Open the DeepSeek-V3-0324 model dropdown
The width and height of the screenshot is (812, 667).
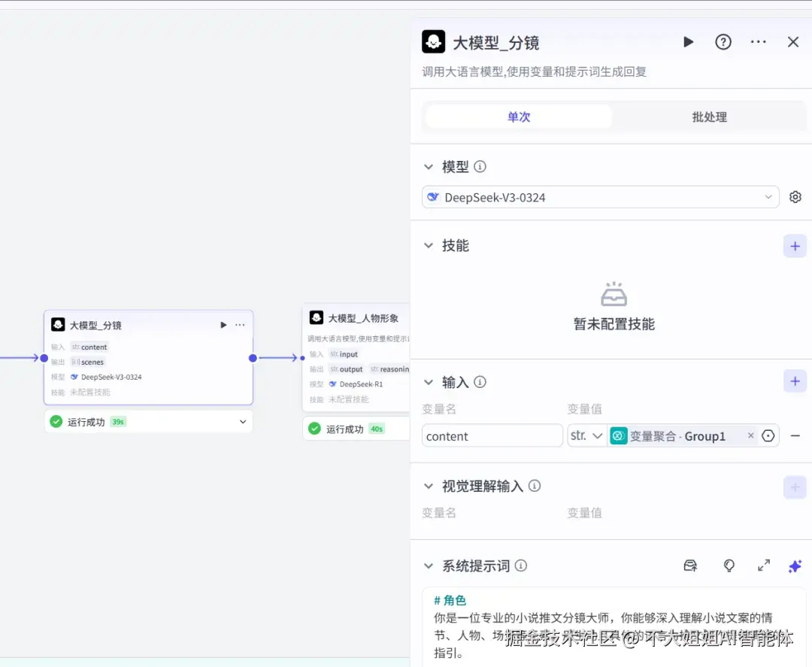click(x=599, y=196)
